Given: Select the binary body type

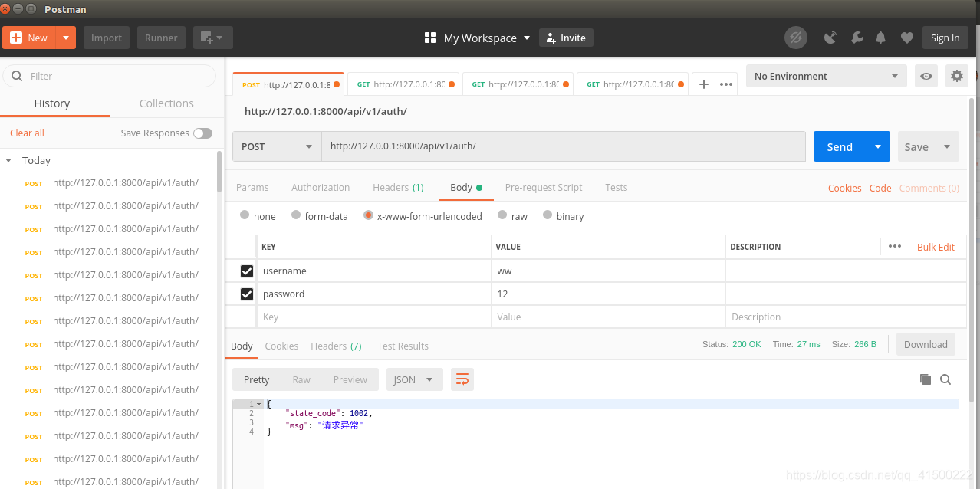Looking at the screenshot, I should [548, 215].
